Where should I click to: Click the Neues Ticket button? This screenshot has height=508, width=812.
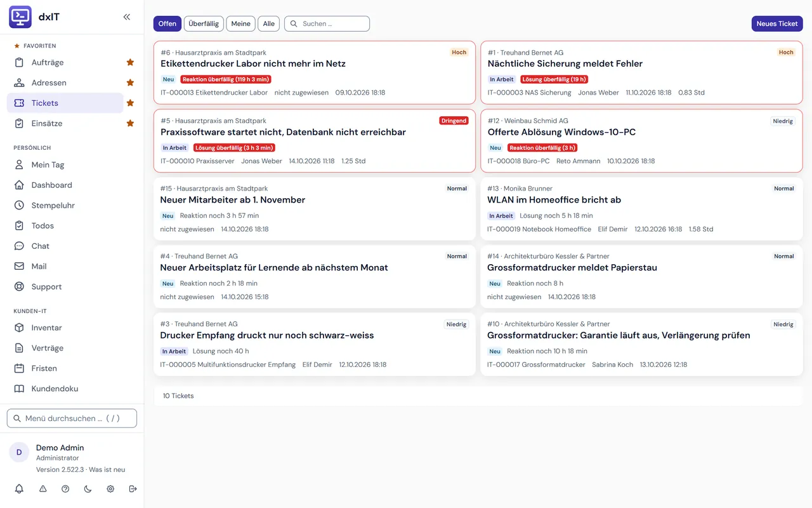pyautogui.click(x=777, y=23)
